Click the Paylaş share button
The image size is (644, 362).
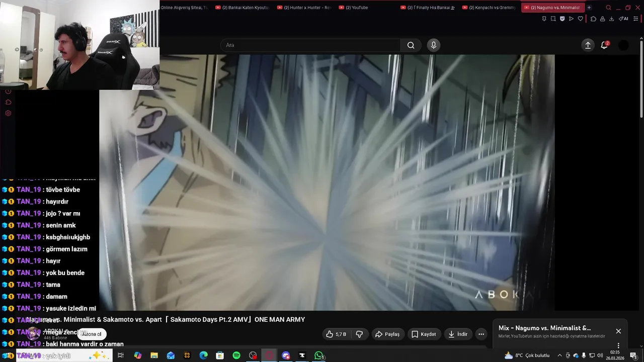click(x=387, y=334)
